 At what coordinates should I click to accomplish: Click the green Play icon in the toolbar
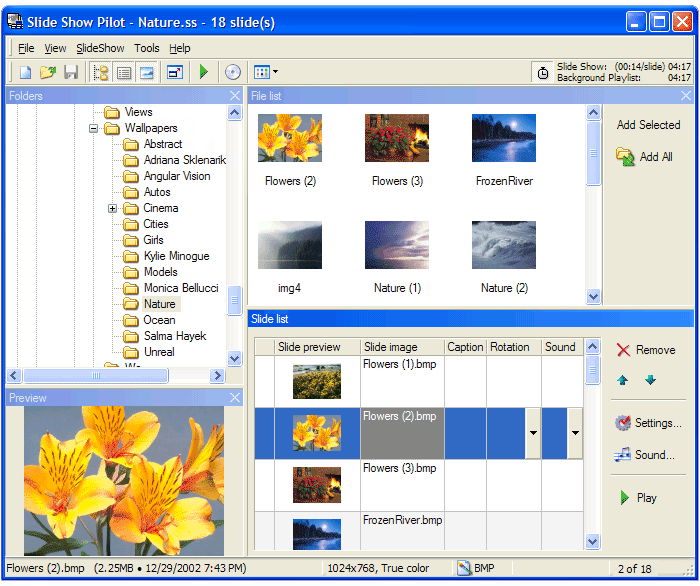click(x=204, y=72)
